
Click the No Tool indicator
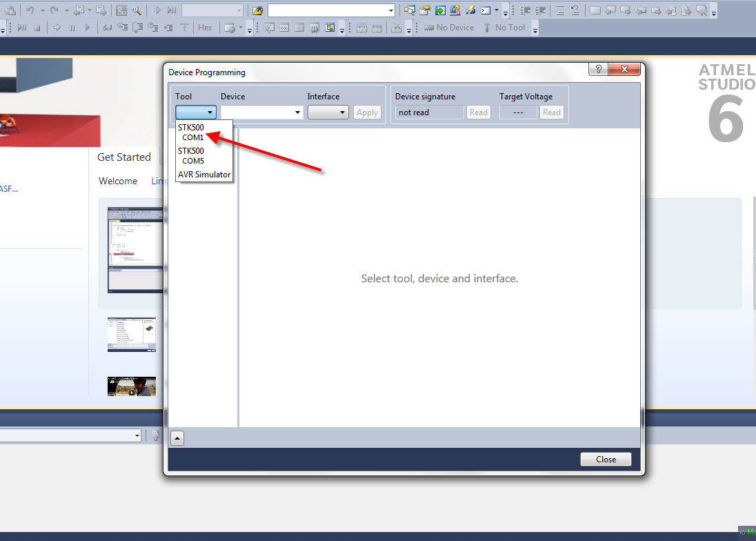[504, 28]
